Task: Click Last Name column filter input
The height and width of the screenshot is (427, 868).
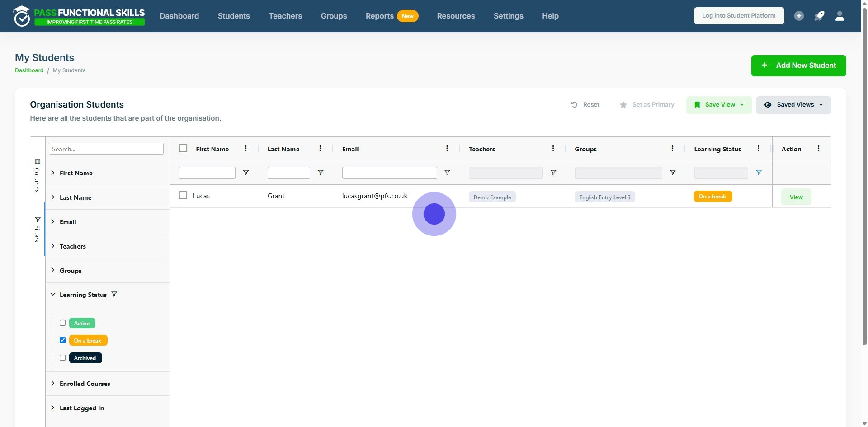Action: tap(288, 173)
